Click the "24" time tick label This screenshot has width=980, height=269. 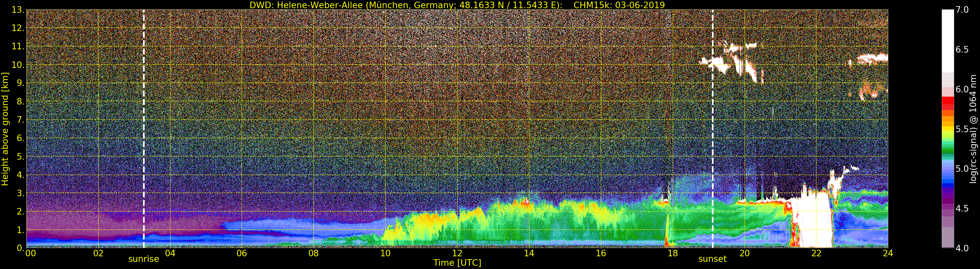point(888,253)
